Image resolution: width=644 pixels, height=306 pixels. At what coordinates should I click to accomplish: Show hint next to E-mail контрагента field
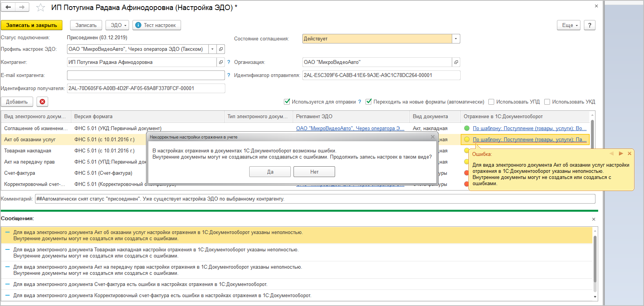(x=229, y=75)
